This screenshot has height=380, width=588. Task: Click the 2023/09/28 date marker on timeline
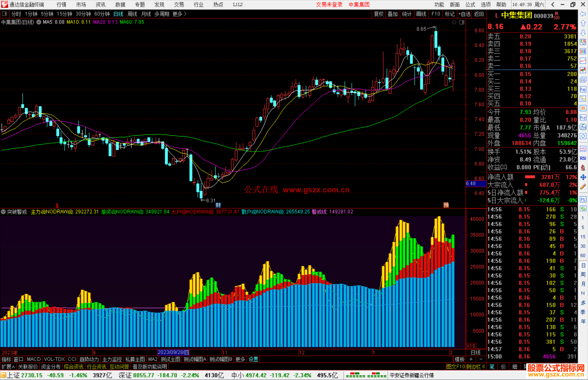pyautogui.click(x=173, y=352)
